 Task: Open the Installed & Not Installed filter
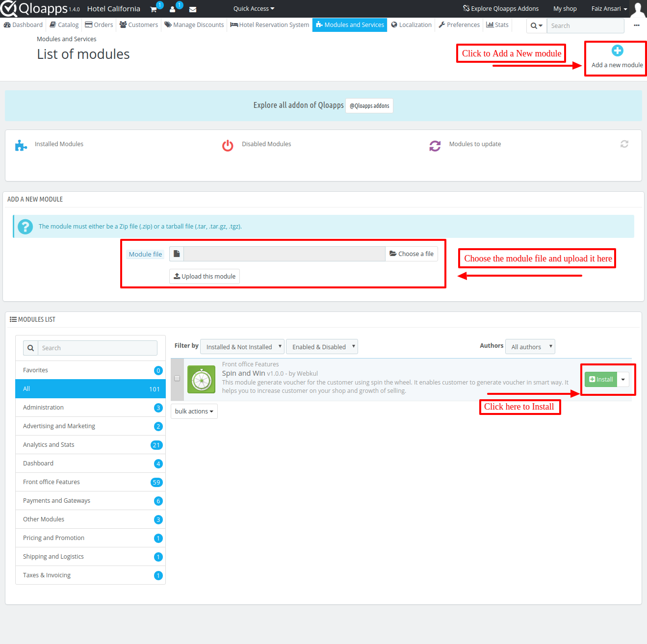pos(242,347)
